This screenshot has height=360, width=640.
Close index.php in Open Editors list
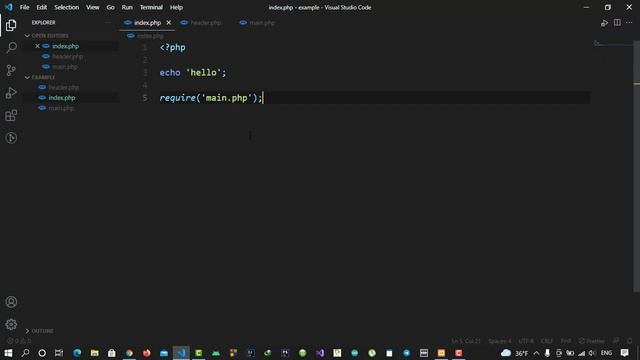point(37,46)
